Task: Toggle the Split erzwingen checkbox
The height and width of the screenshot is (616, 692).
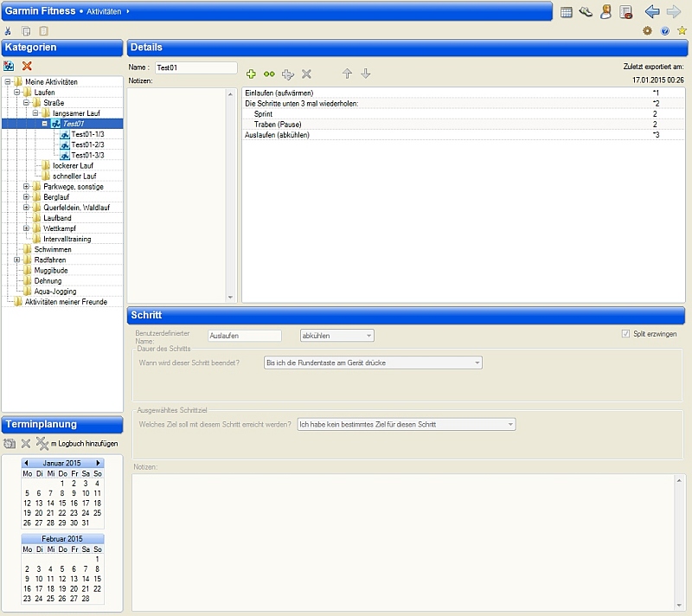Action: (x=626, y=334)
